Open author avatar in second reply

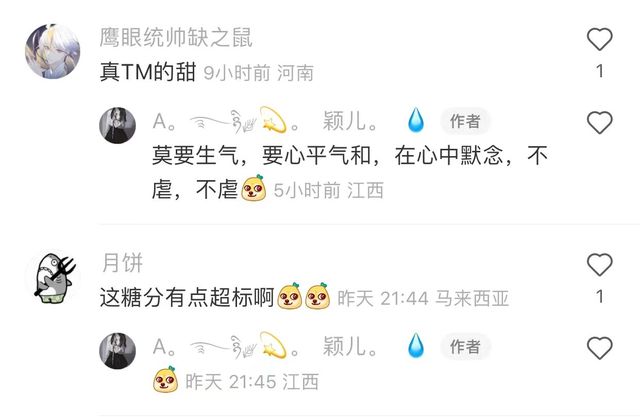pos(118,351)
